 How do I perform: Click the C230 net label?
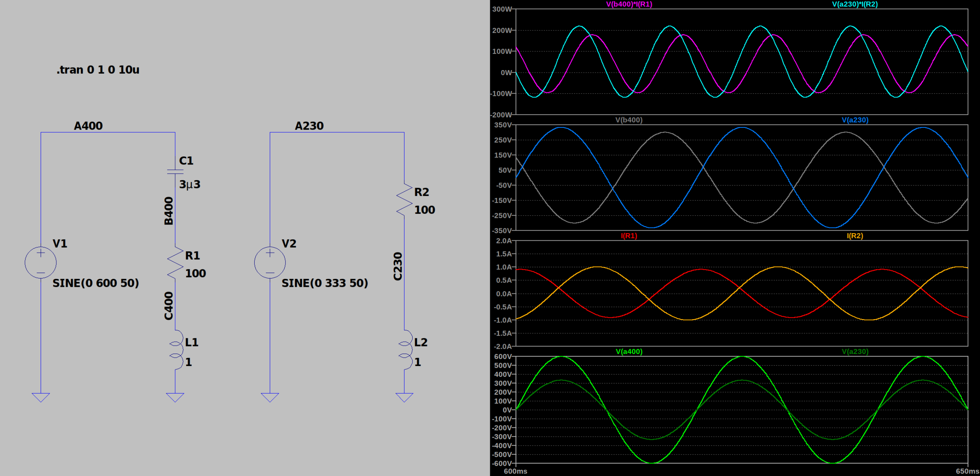398,266
